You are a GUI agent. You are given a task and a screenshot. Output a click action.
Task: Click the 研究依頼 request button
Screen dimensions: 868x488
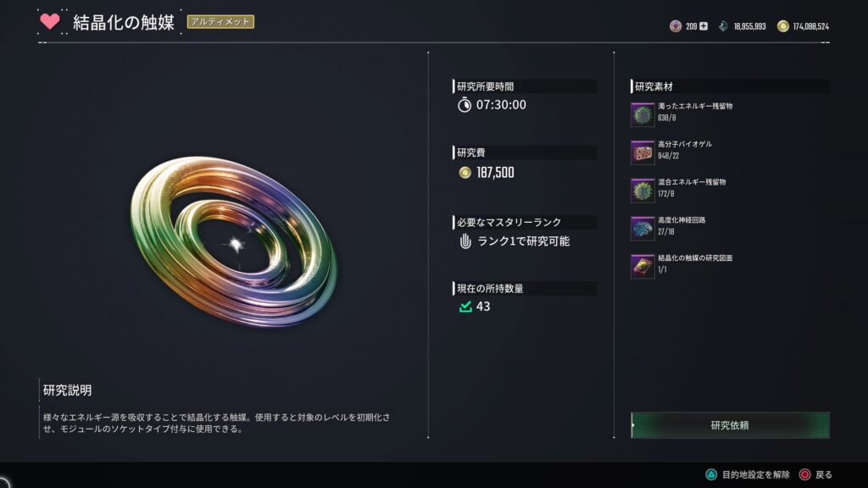[x=730, y=425]
